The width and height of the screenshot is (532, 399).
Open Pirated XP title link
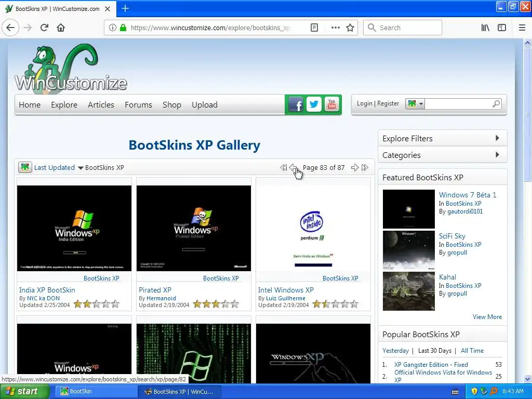[155, 290]
